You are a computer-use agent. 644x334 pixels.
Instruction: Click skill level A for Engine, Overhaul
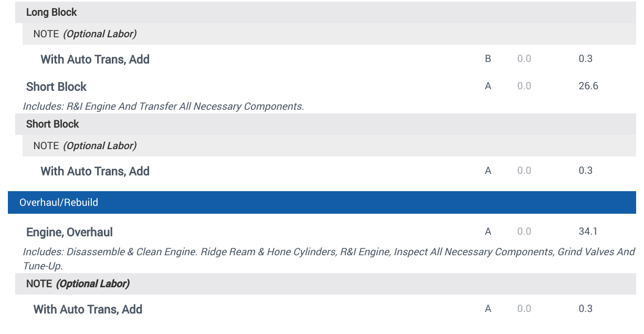point(488,232)
